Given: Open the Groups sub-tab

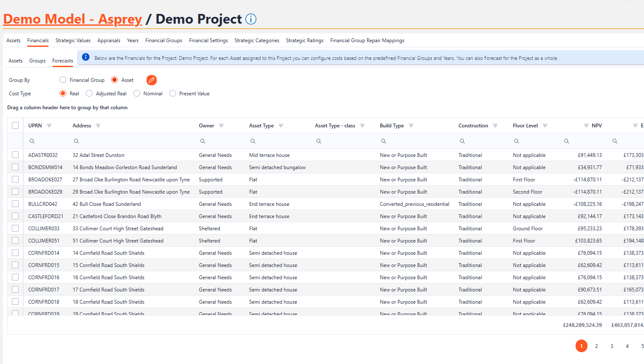Looking at the screenshot, I should click(37, 61).
